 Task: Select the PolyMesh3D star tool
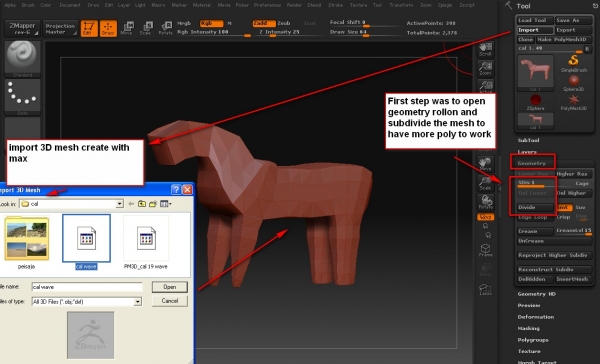[x=574, y=102]
